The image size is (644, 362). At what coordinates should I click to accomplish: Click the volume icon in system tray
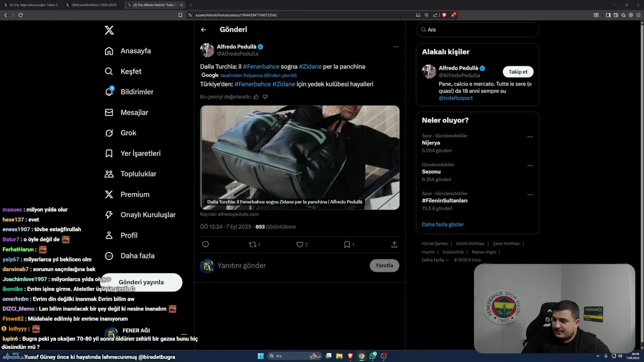click(619, 356)
